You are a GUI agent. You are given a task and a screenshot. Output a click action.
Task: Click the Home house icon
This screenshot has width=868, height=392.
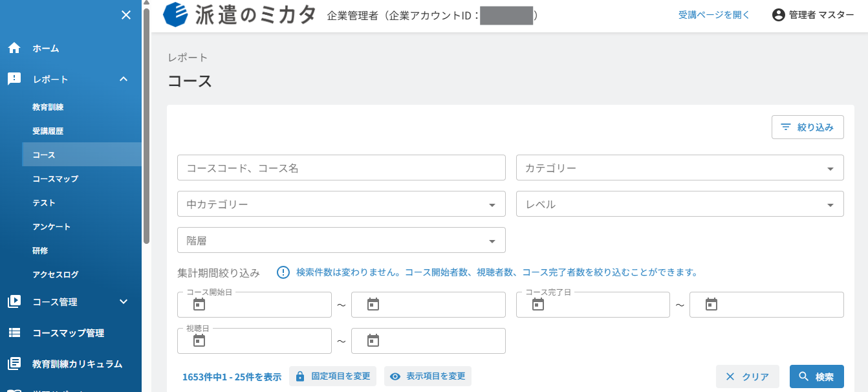14,48
